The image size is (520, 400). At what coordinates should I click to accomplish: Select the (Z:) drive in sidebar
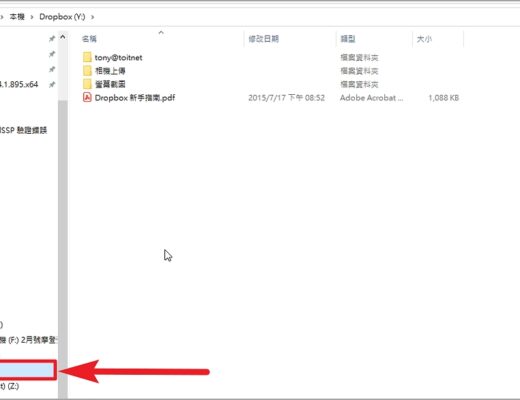click(9, 386)
